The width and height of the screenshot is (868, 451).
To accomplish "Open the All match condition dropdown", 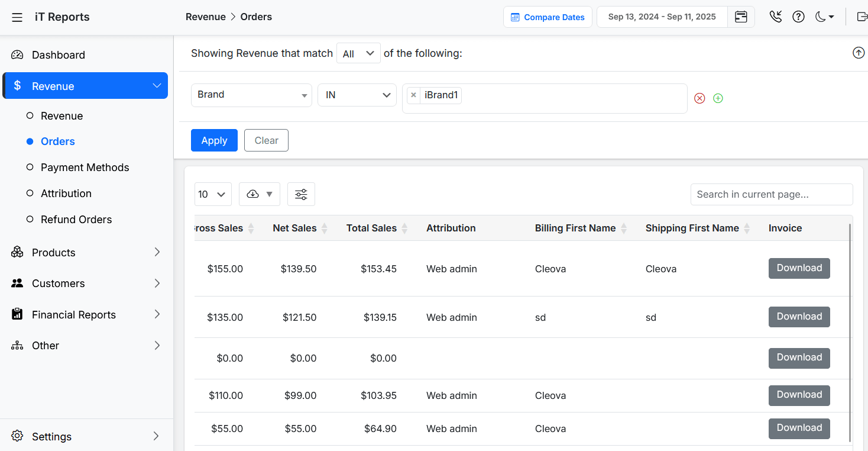I will 358,53.
